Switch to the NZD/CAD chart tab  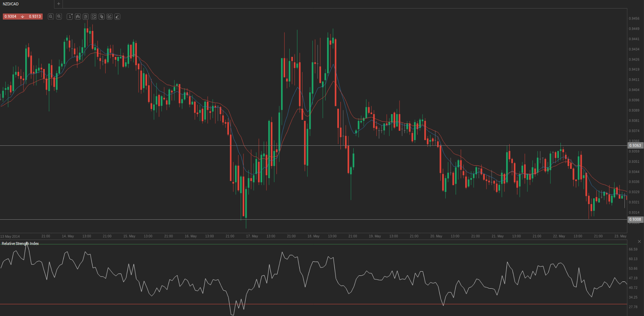tap(11, 4)
